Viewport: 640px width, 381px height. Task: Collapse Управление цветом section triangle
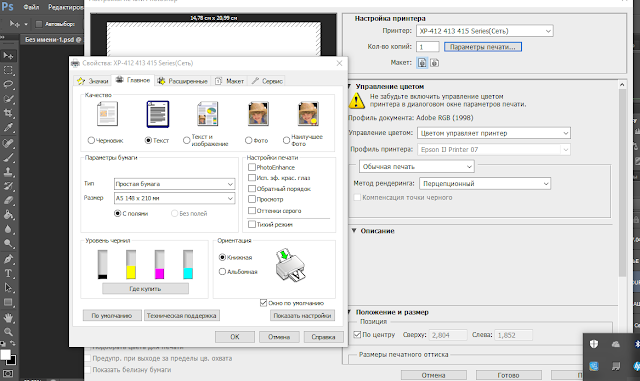click(x=349, y=87)
